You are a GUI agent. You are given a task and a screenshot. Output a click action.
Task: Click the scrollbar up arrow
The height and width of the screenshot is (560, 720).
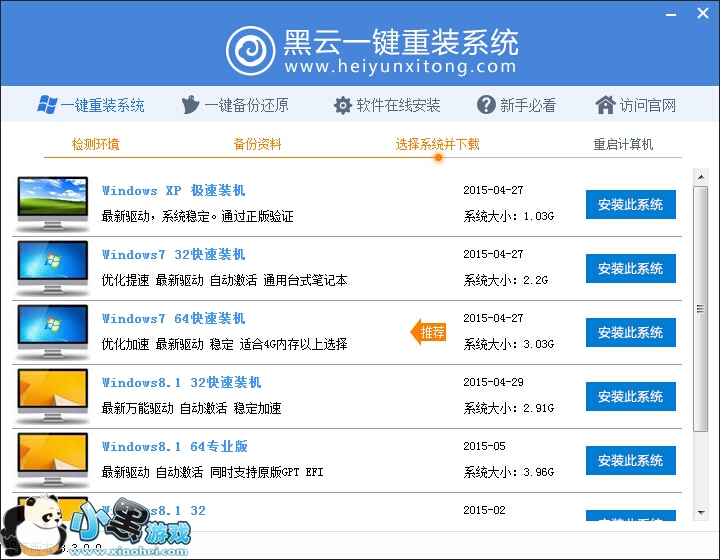(701, 177)
